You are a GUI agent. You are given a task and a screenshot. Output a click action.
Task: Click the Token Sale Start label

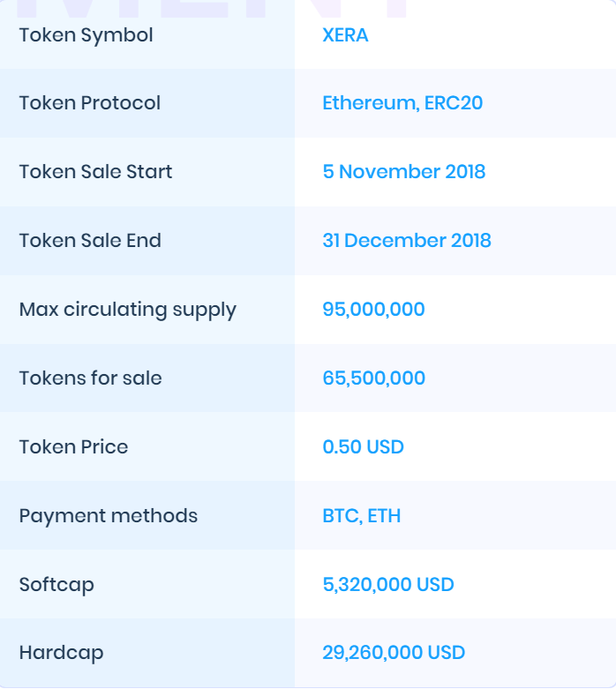click(95, 172)
